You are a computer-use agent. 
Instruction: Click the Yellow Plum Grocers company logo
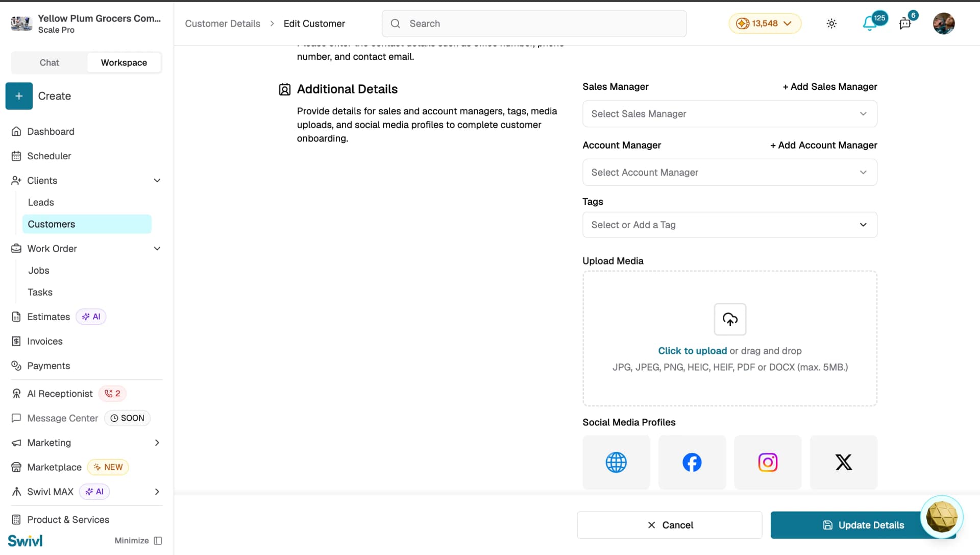(x=21, y=23)
